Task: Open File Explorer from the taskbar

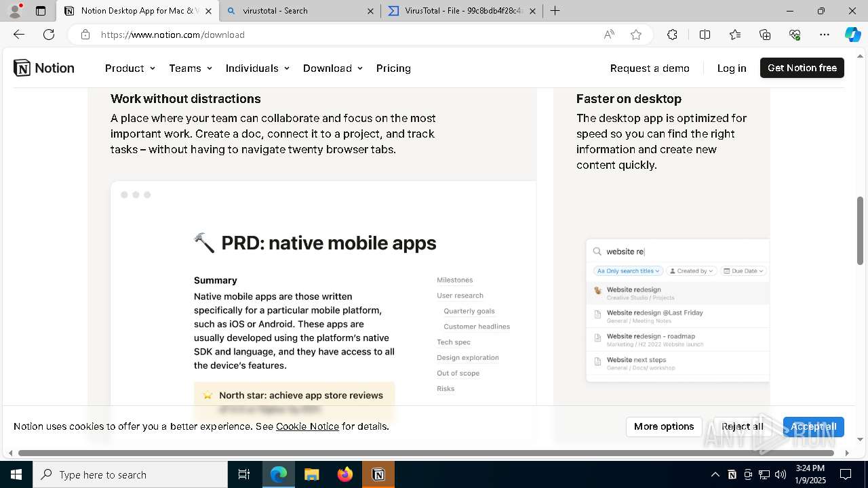Action: click(x=311, y=474)
